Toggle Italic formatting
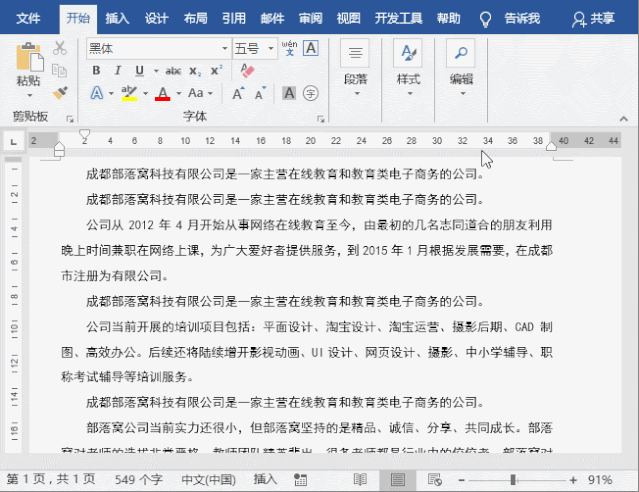639x492 pixels. coord(118,71)
